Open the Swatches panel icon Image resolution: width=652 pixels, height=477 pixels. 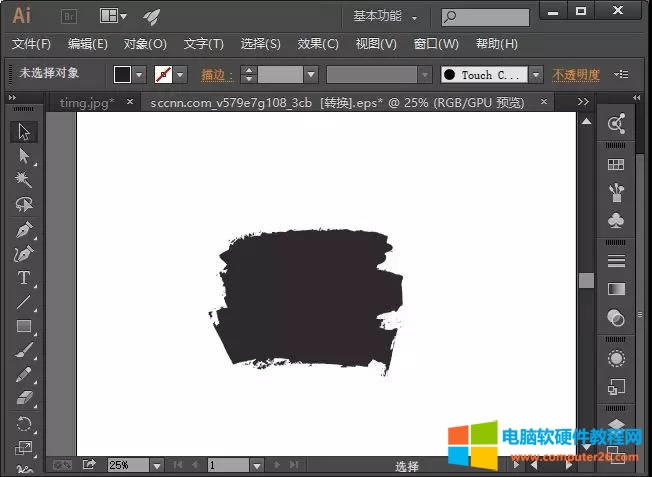coord(616,164)
